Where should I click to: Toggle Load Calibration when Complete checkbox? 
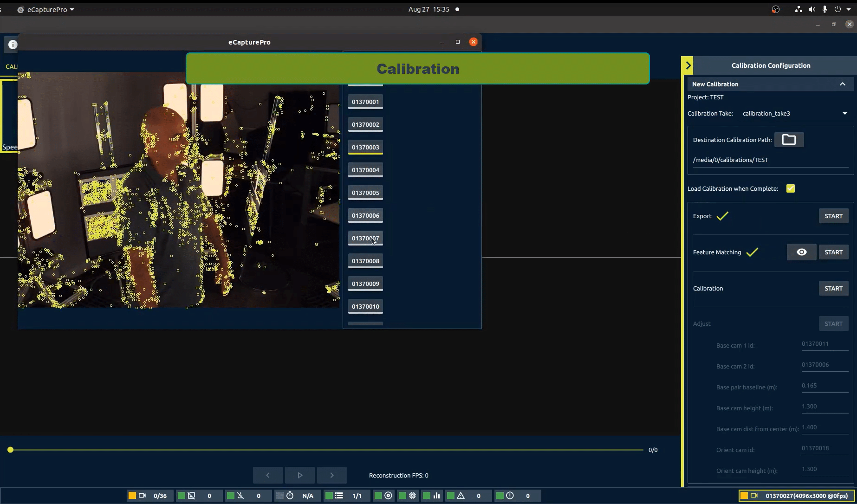pyautogui.click(x=791, y=188)
